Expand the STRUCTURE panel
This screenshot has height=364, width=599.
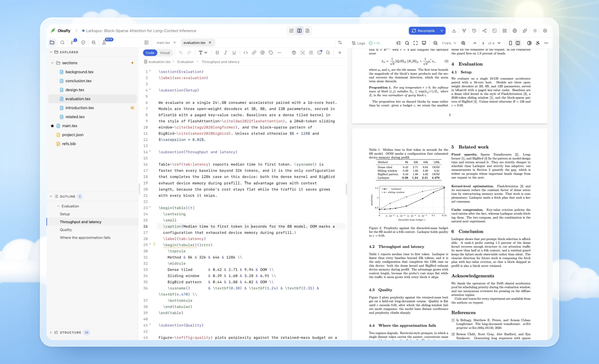[x=51, y=333]
